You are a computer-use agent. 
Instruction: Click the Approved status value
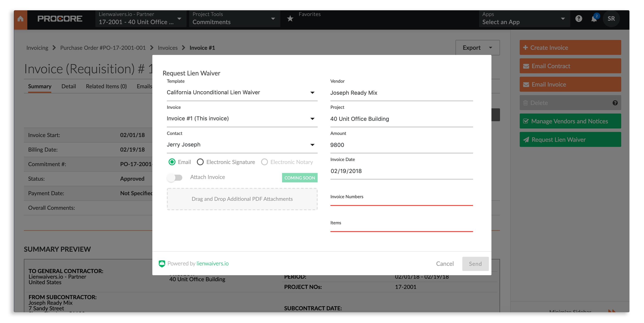click(x=132, y=179)
